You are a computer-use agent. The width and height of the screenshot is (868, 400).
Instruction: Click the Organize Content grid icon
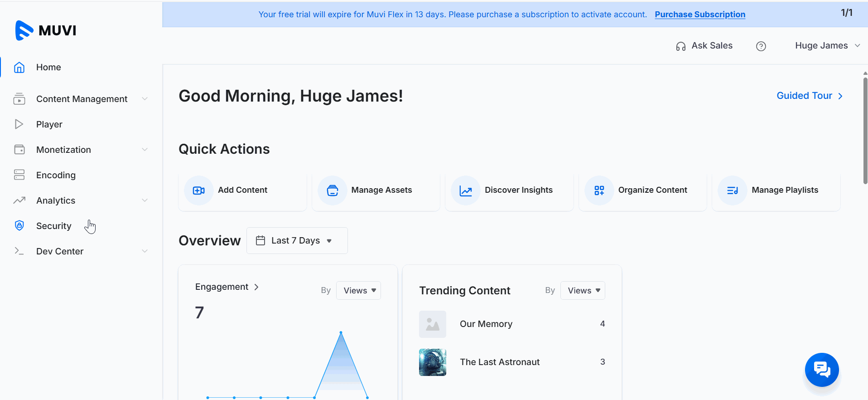[x=599, y=190]
